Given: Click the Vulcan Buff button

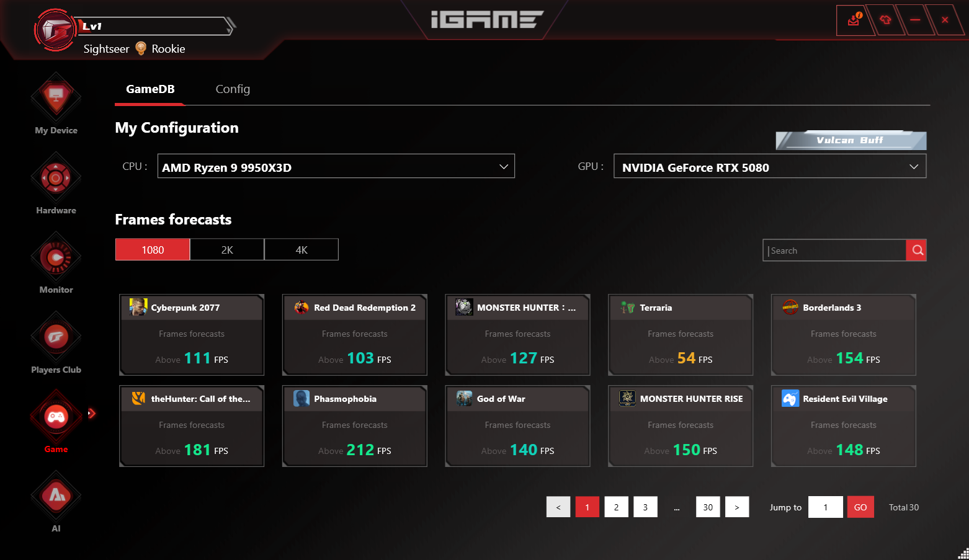Looking at the screenshot, I should 851,140.
